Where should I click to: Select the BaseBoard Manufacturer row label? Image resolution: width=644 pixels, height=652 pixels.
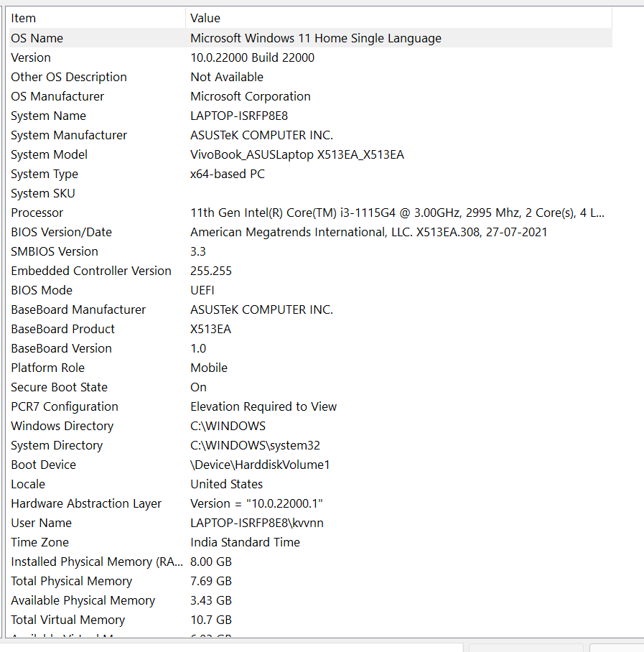(78, 309)
